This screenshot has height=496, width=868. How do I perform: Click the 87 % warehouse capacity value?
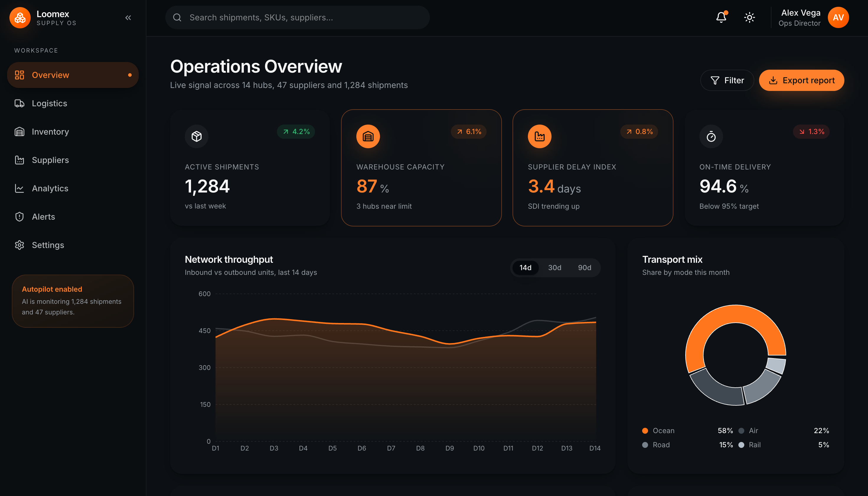(x=372, y=186)
